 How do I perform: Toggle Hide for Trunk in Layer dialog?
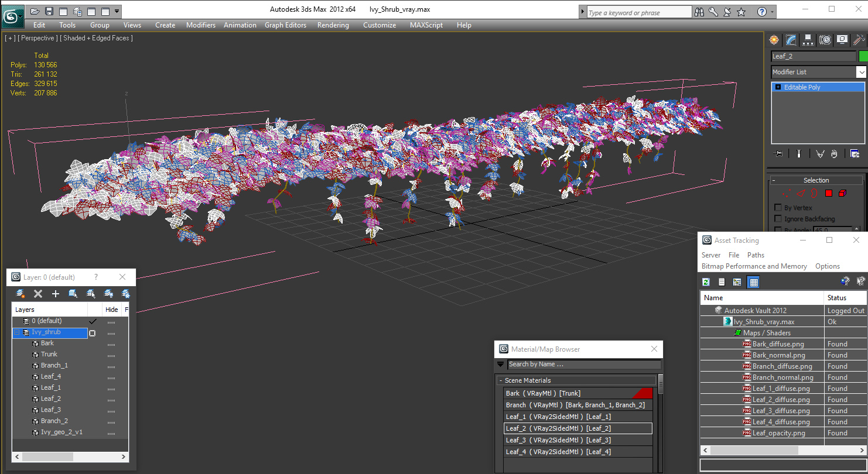coord(111,355)
